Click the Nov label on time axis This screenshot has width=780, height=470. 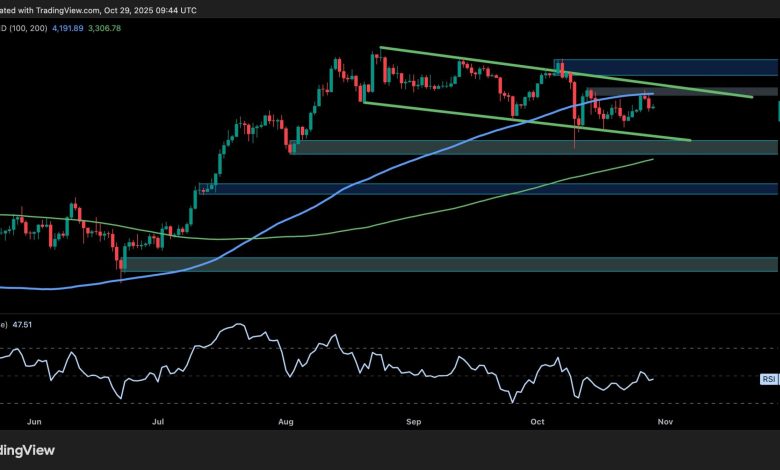pos(665,422)
